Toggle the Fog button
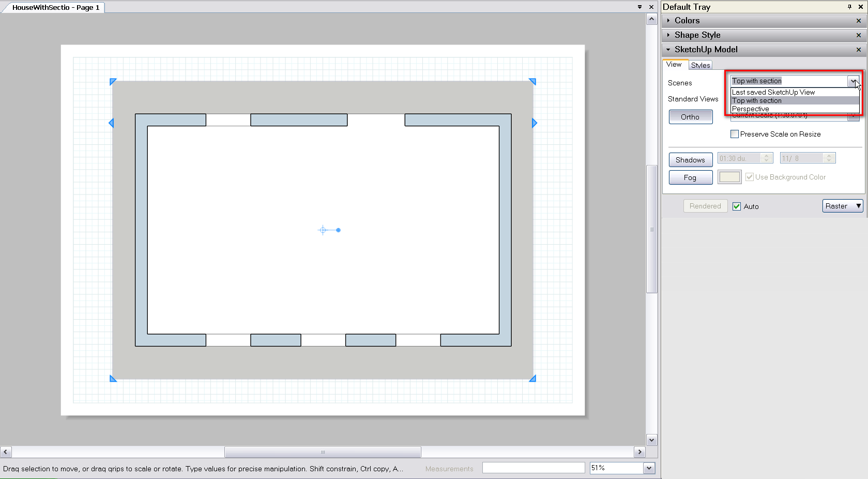 (x=691, y=177)
